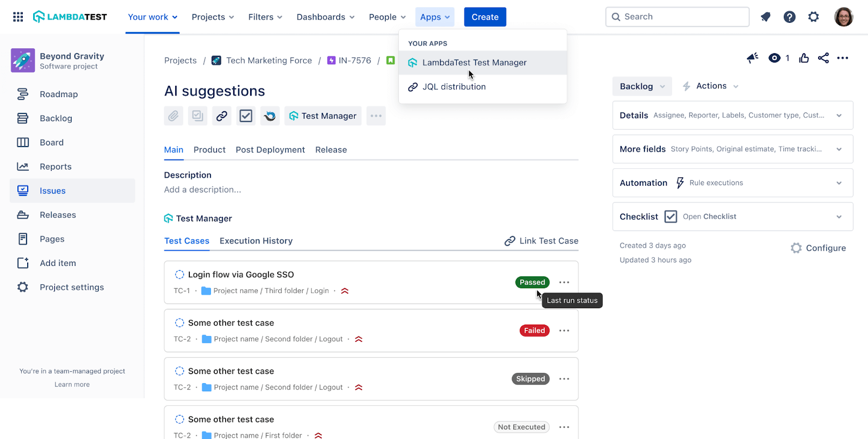This screenshot has height=439, width=868.
Task: Switch to the Execution History tab
Action: point(256,241)
